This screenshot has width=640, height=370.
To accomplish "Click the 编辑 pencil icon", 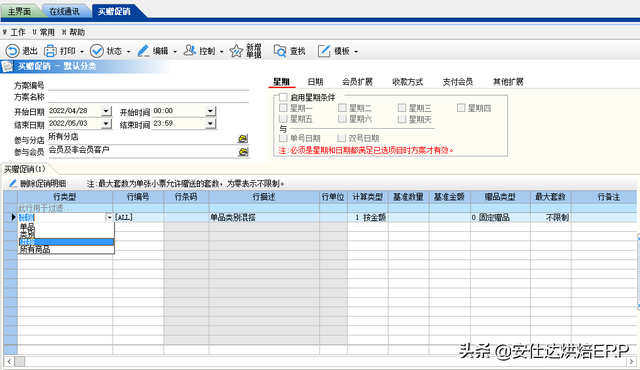I will [143, 51].
